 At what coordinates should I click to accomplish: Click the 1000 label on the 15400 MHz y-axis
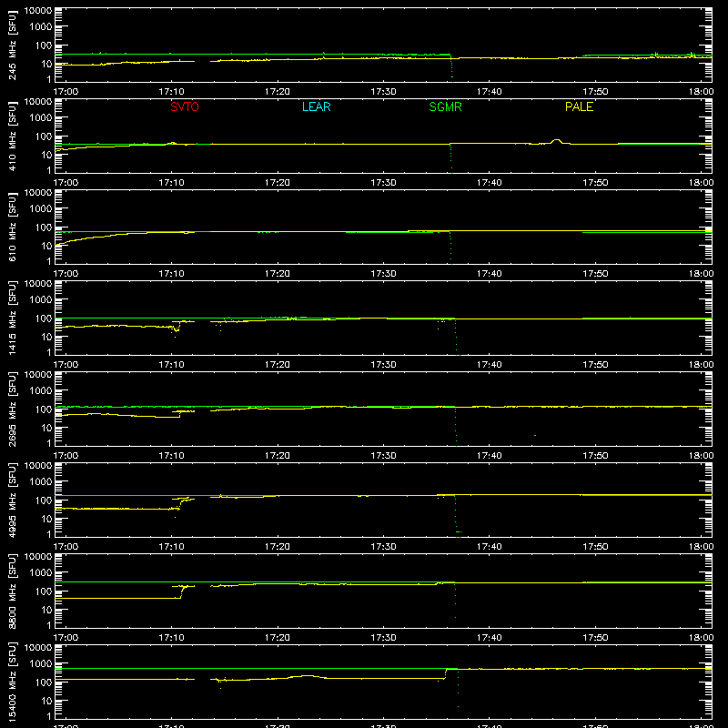pos(41,664)
